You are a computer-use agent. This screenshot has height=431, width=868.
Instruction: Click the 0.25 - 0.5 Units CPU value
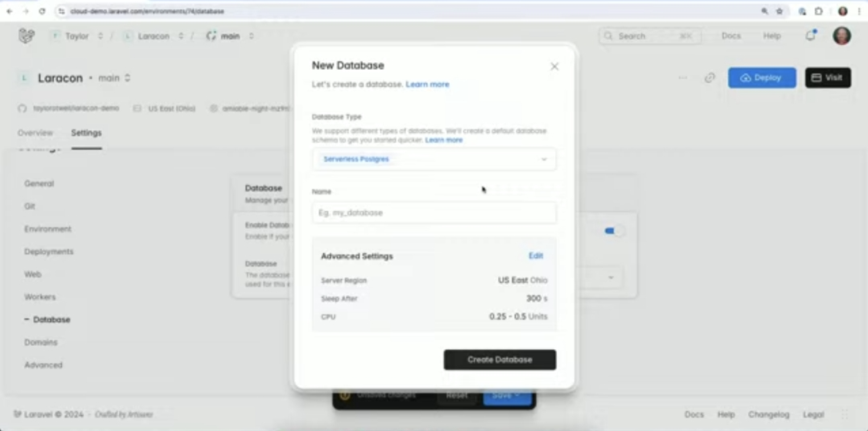coord(518,317)
